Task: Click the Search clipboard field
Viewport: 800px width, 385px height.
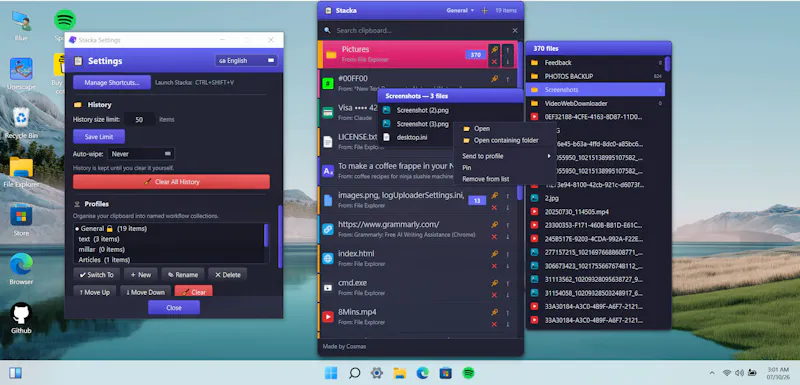Action: pos(421,31)
